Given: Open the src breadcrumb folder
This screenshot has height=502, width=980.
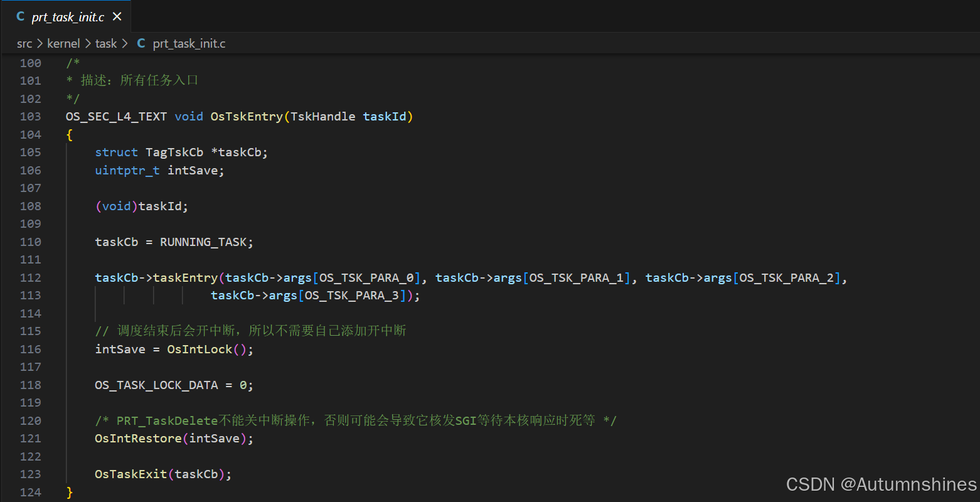Looking at the screenshot, I should point(24,43).
